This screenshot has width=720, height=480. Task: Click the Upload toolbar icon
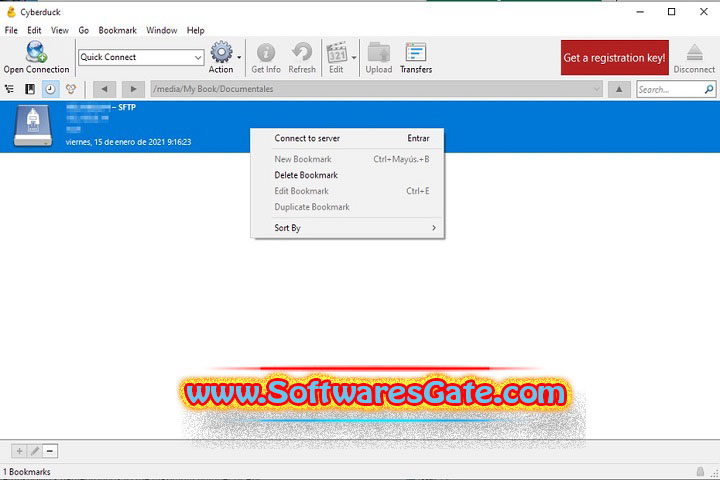tap(379, 52)
